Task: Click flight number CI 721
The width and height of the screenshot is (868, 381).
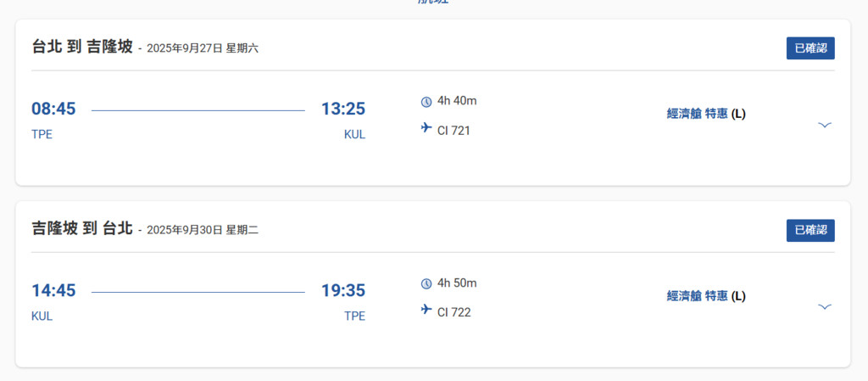Action: (453, 131)
